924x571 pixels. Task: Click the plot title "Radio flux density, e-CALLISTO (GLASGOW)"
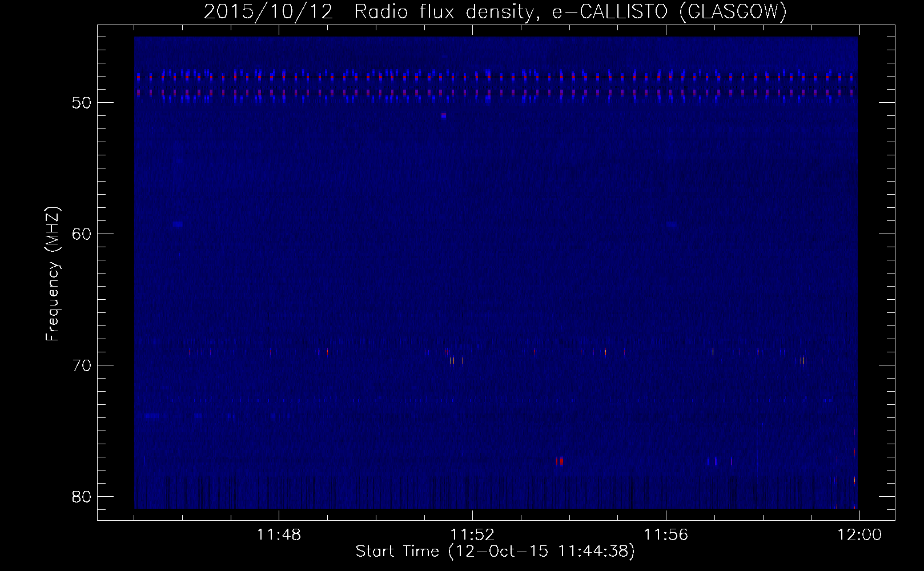(571, 12)
